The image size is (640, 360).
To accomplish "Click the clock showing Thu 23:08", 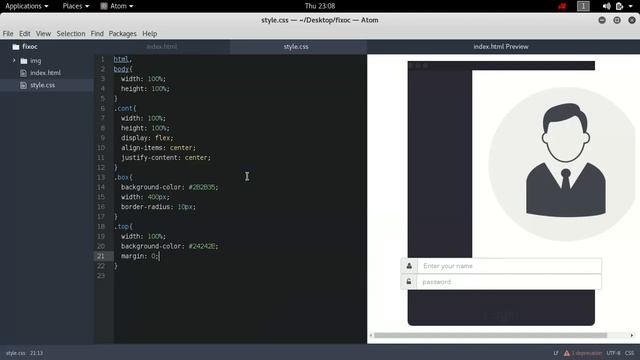I will coord(320,6).
